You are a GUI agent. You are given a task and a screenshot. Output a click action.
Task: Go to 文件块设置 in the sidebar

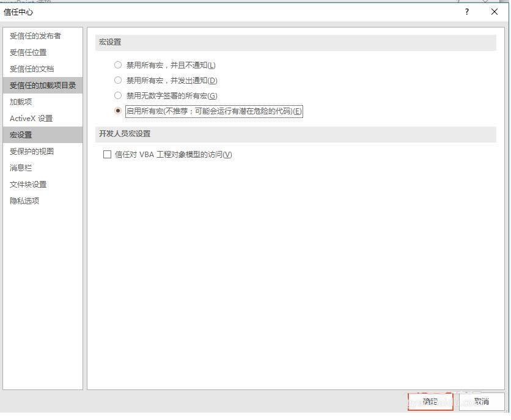[x=28, y=185]
